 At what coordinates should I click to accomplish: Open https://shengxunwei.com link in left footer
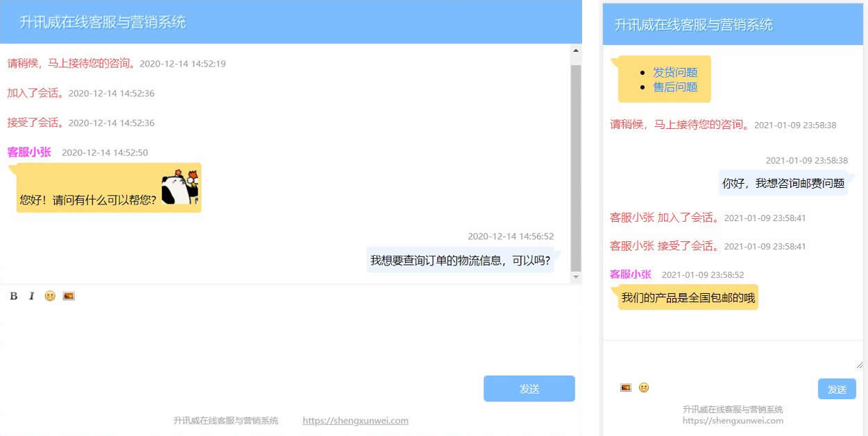pyautogui.click(x=355, y=421)
